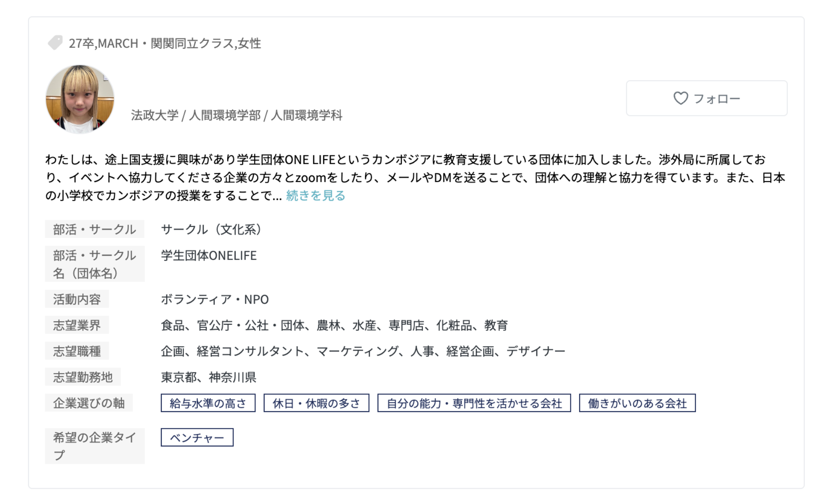Expand the intro via 続きを見る

[315, 196]
